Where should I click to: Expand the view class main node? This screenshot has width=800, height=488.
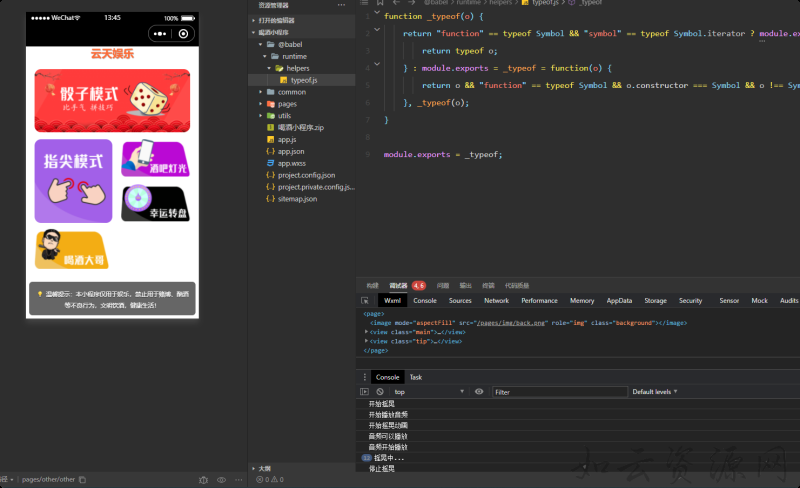pos(367,332)
